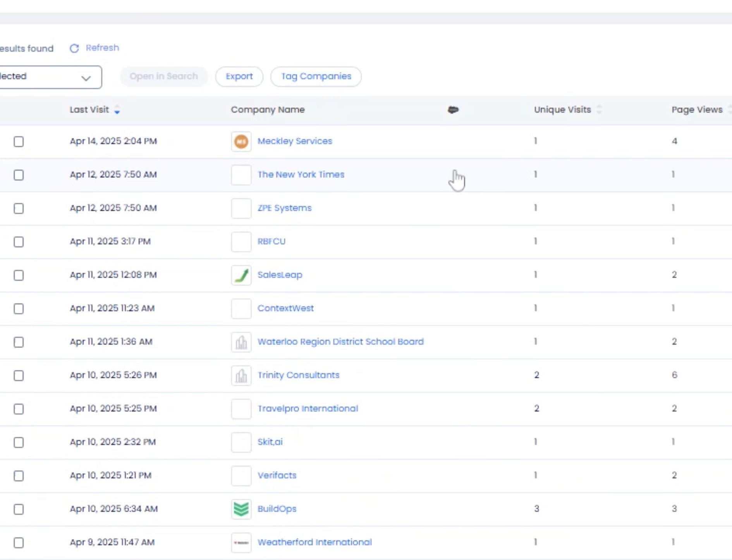
Task: Click the Verifacts logo placeholder
Action: [x=241, y=476]
